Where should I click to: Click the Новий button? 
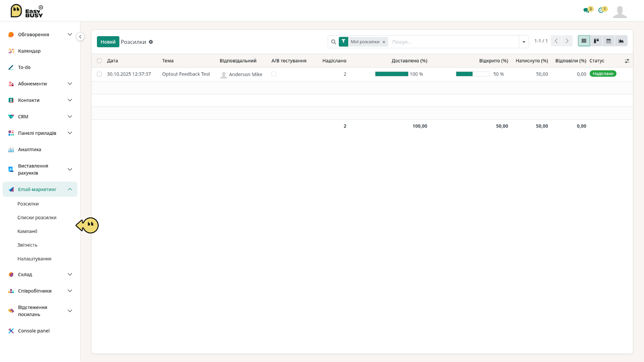click(x=108, y=42)
